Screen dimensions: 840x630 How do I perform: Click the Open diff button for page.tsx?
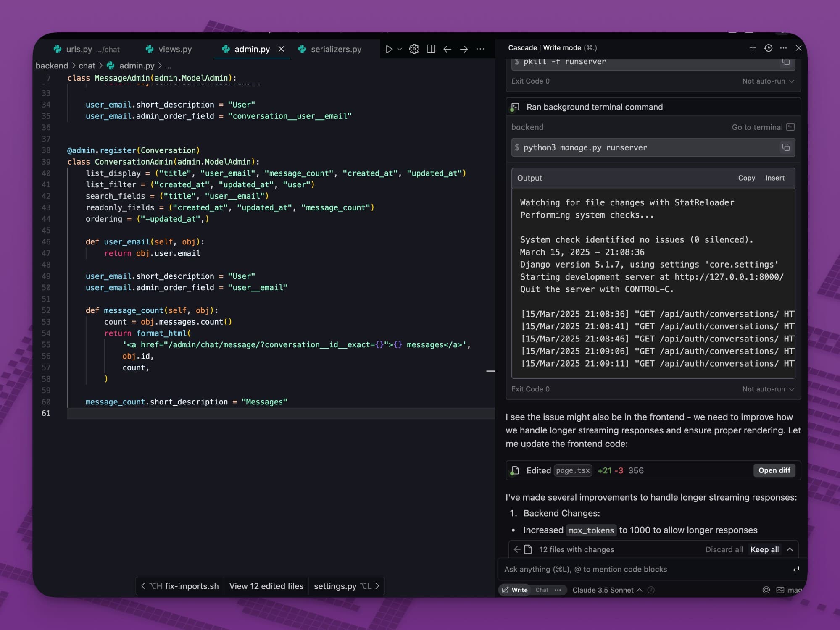[x=774, y=470]
